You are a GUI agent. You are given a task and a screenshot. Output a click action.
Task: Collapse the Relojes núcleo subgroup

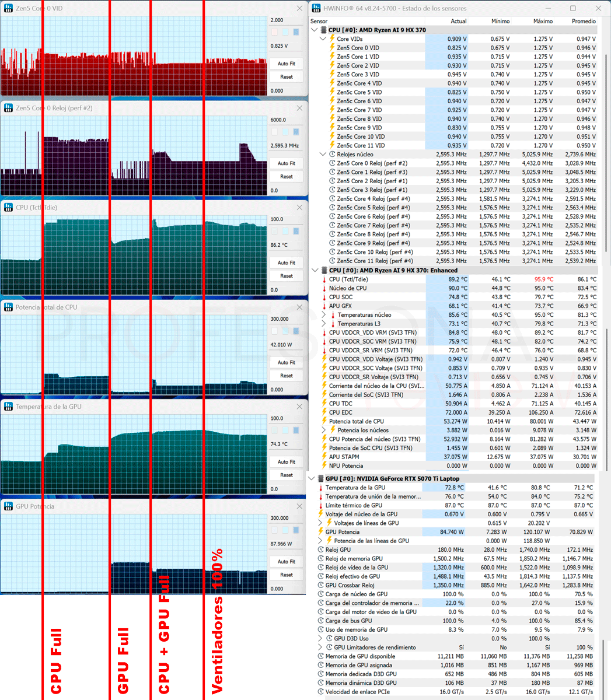tap(324, 155)
